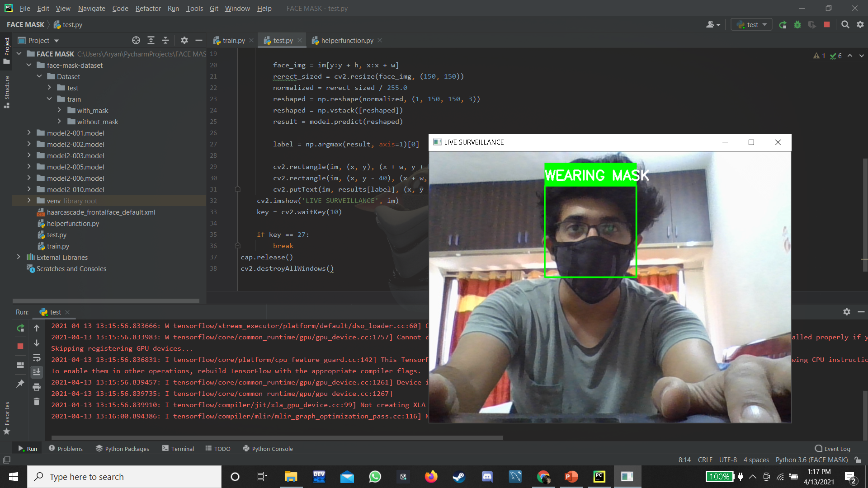
Task: Collapse all in the Project tool window
Action: click(165, 41)
